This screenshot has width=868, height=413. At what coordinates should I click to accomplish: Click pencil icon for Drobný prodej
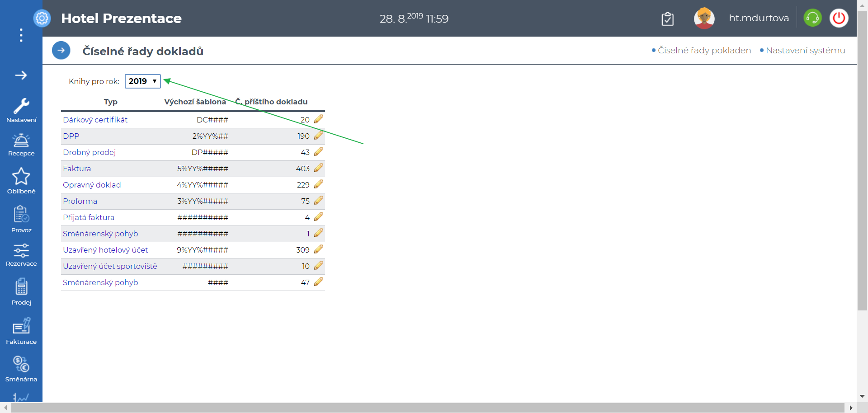(x=318, y=151)
